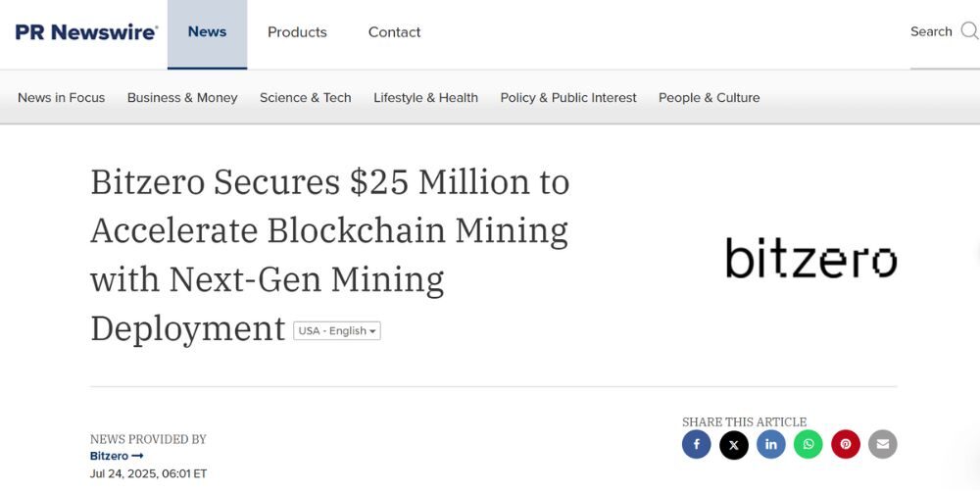Open the Products menu

pyautogui.click(x=297, y=32)
